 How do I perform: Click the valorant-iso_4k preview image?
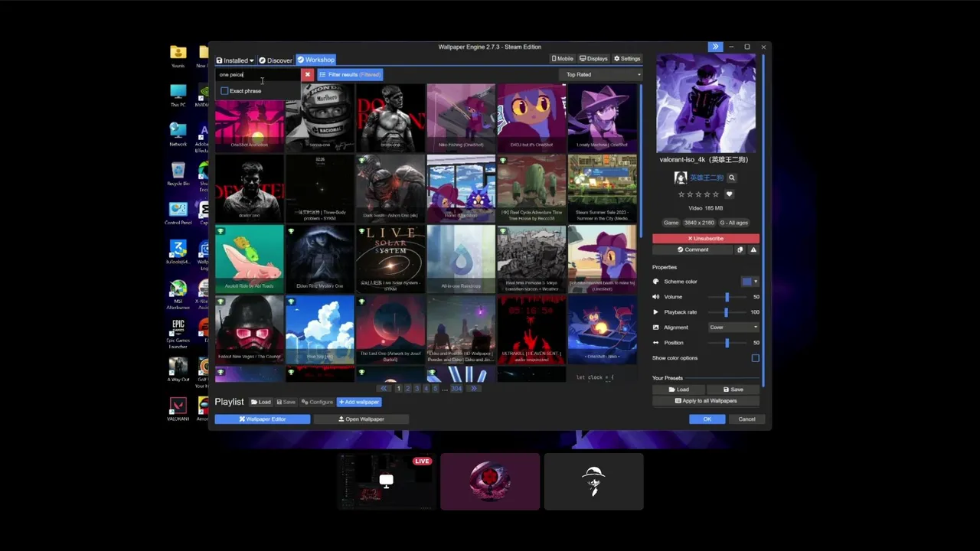click(705, 103)
